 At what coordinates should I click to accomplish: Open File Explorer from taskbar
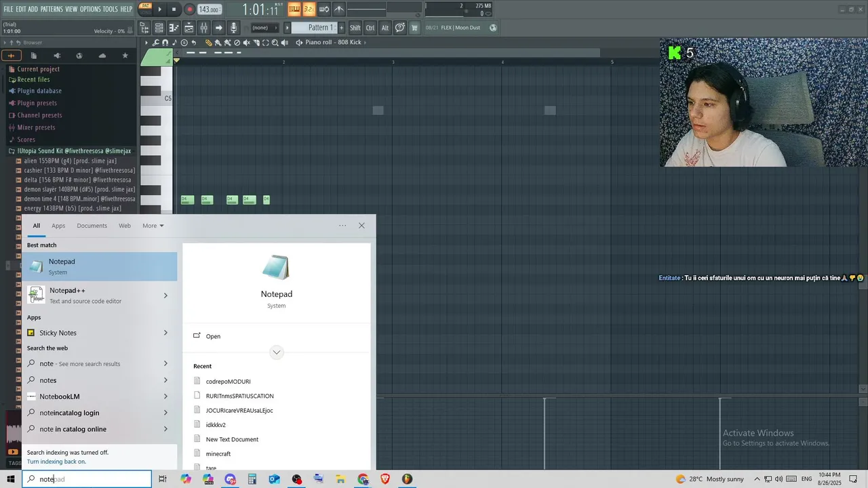(341, 479)
